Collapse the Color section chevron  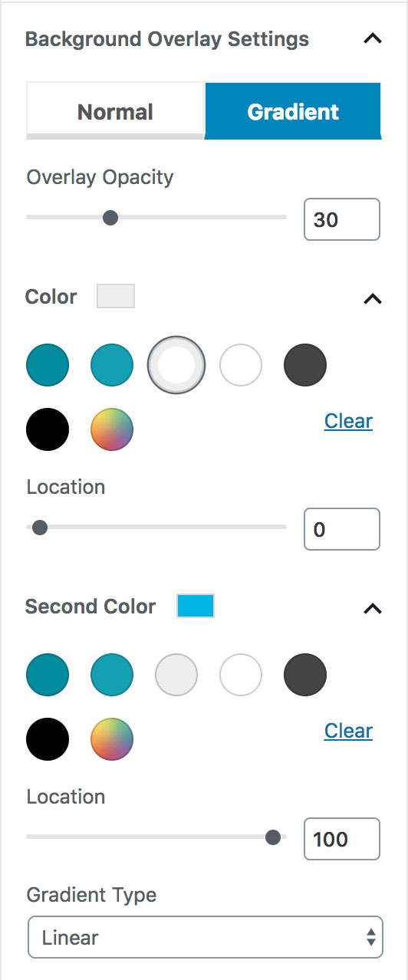[372, 299]
